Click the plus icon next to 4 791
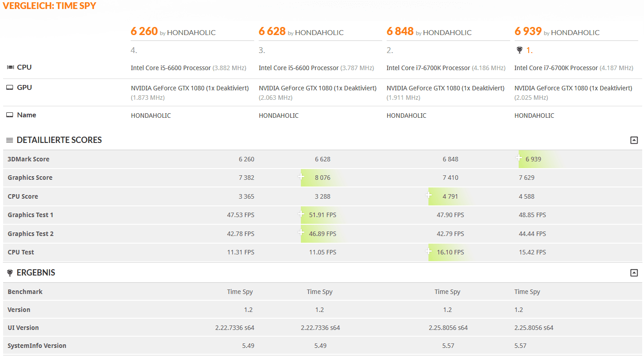This screenshot has height=356, width=644. [429, 195]
